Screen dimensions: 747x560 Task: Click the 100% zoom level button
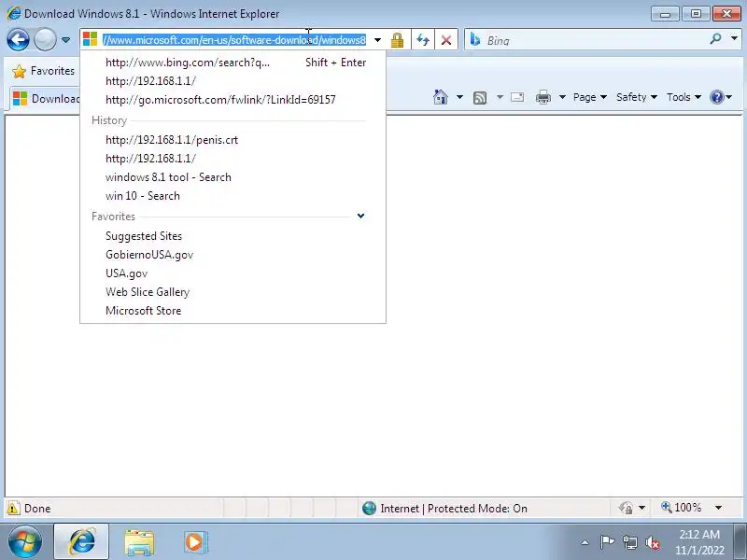pos(682,508)
